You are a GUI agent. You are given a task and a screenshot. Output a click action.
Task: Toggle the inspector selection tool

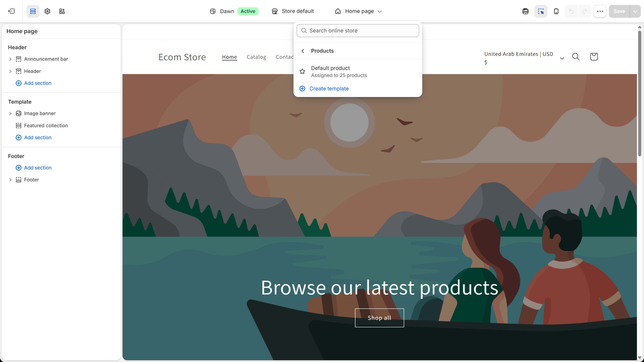541,11
